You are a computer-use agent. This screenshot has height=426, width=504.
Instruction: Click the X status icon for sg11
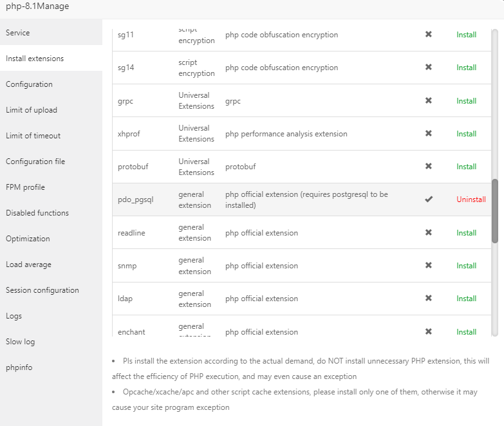[x=429, y=35]
